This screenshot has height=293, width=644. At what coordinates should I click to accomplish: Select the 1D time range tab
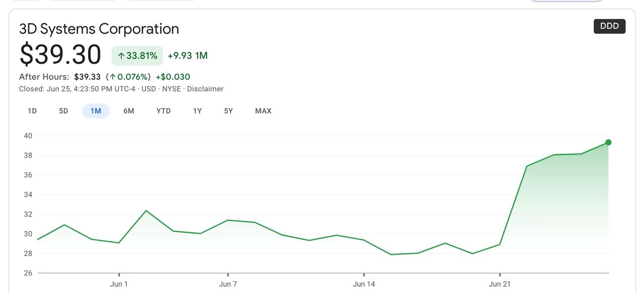point(32,111)
